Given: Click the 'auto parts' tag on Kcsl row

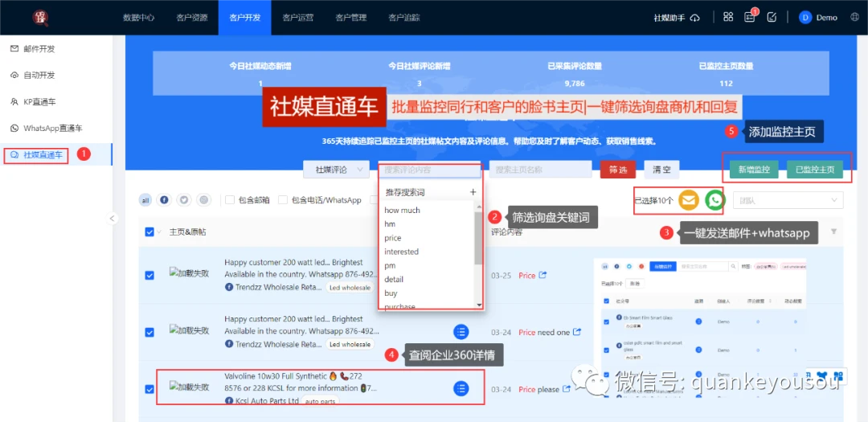Looking at the screenshot, I should pyautogui.click(x=321, y=401).
